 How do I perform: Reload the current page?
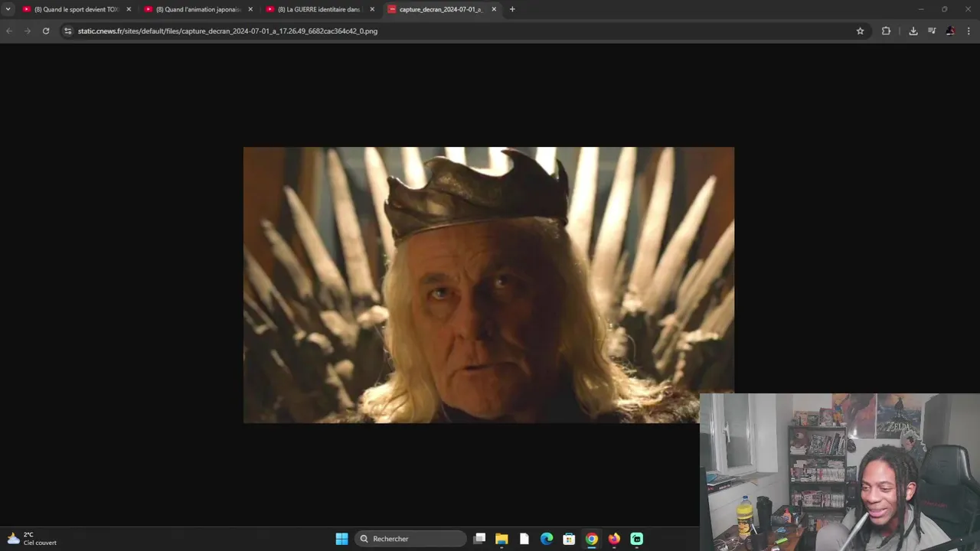[x=46, y=31]
